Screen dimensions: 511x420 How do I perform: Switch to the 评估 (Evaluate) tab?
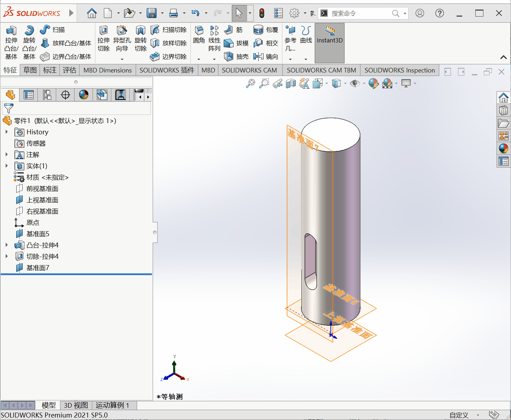pos(70,70)
